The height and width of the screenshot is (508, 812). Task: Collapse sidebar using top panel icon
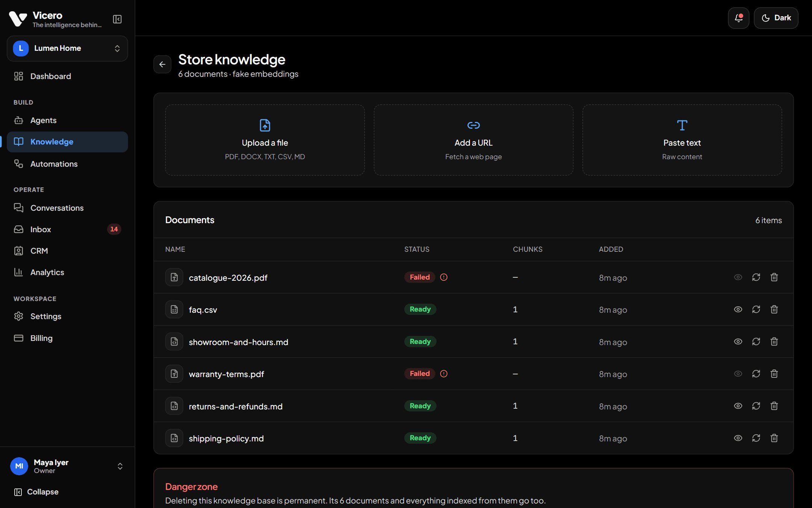point(117,19)
